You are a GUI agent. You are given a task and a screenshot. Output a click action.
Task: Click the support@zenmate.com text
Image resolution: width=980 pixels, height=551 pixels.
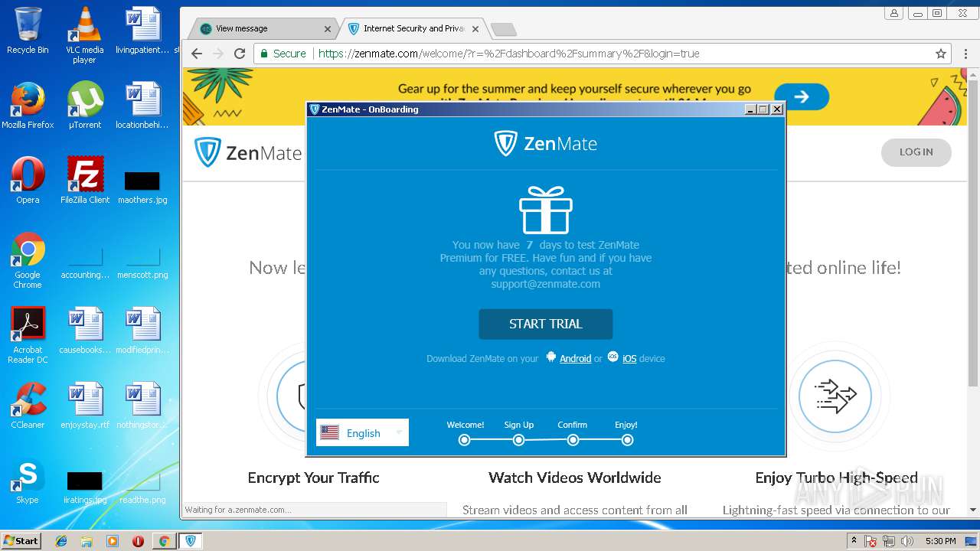[x=545, y=284]
